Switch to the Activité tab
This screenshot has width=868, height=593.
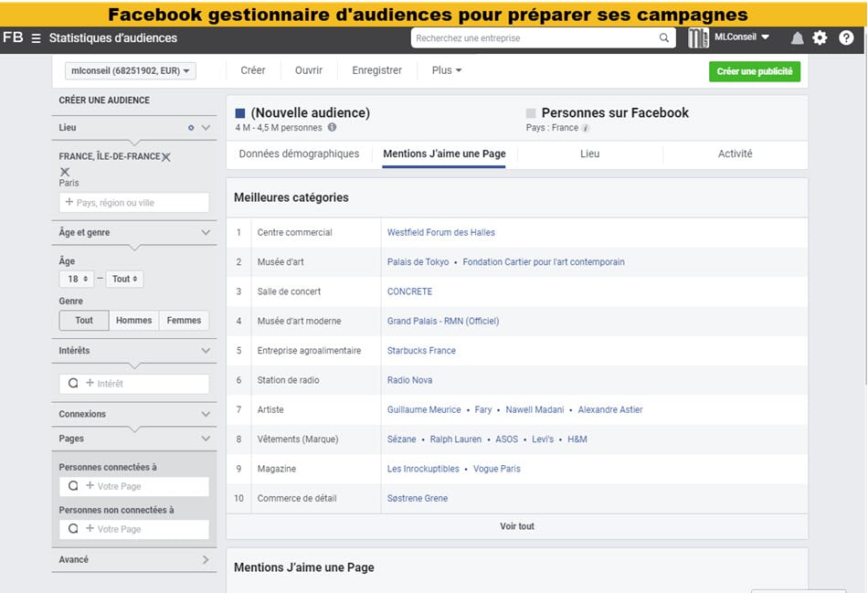pyautogui.click(x=736, y=154)
